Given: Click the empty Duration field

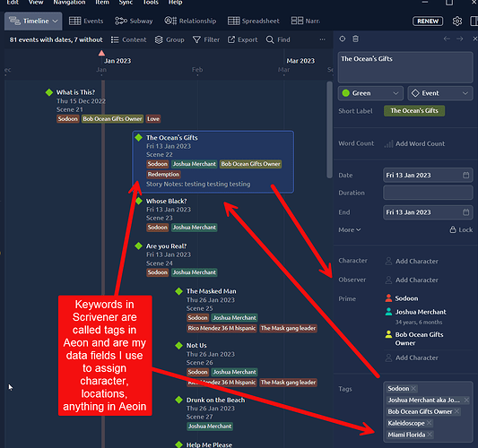Looking at the screenshot, I should click(x=428, y=193).
